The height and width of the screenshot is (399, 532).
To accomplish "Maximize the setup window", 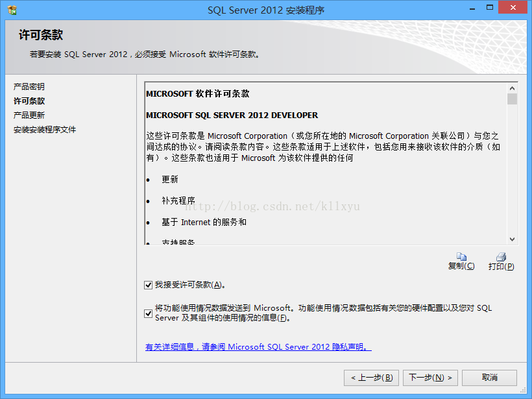I will pos(490,8).
